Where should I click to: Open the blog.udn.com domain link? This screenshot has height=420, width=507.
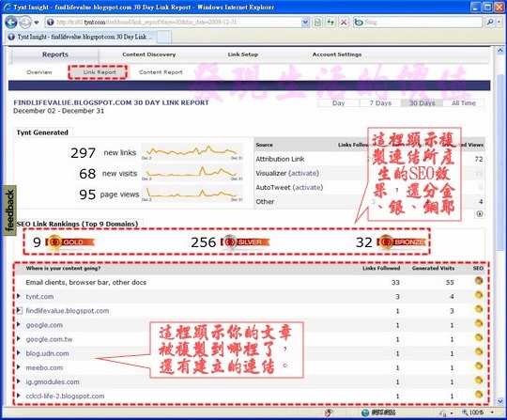tap(47, 353)
